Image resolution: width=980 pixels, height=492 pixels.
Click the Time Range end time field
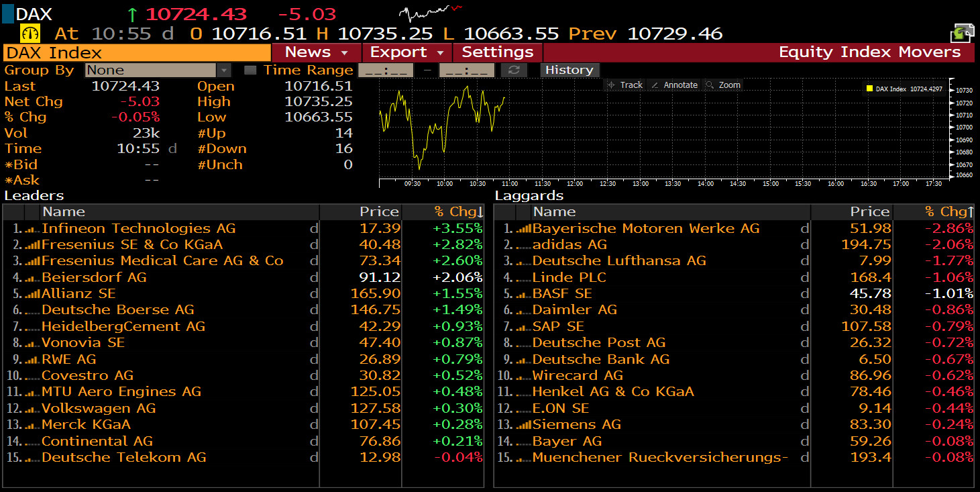tap(467, 70)
